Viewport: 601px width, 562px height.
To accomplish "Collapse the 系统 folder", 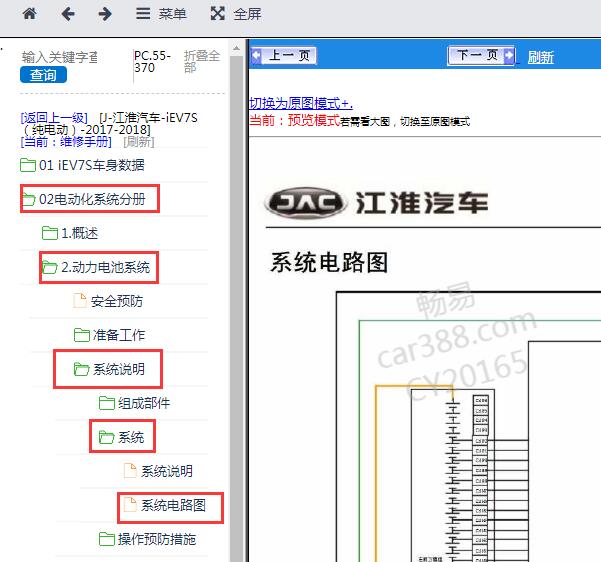I will 131,437.
